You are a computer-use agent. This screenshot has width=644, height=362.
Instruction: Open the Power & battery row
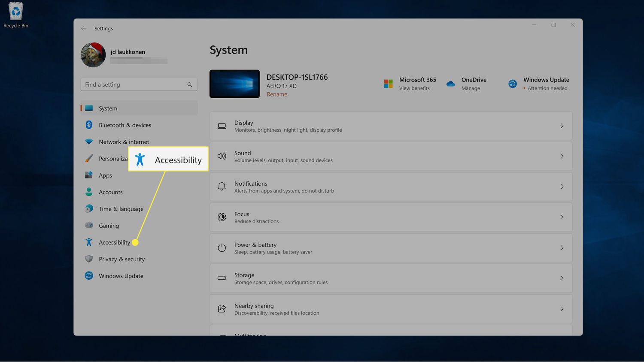coord(391,248)
